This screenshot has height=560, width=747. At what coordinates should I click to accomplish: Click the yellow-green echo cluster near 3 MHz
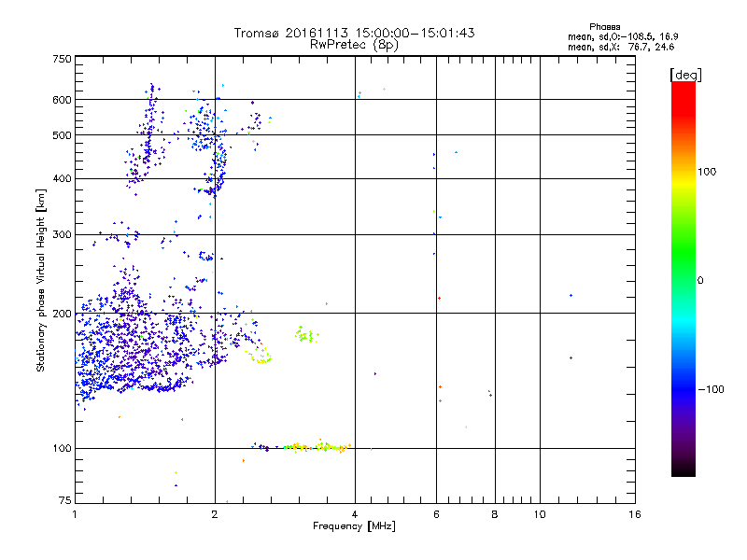point(306,335)
